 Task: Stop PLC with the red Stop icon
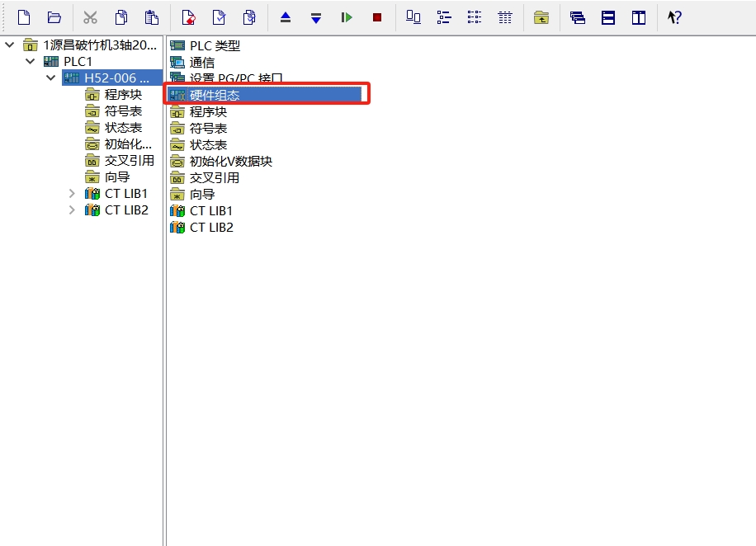[x=377, y=17]
